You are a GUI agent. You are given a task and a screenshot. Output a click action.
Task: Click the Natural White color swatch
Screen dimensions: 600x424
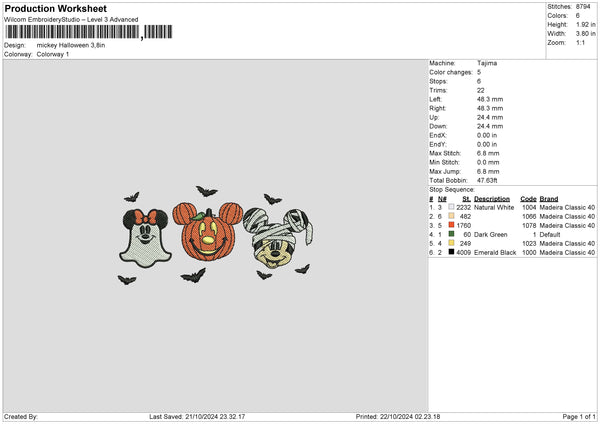[452, 207]
